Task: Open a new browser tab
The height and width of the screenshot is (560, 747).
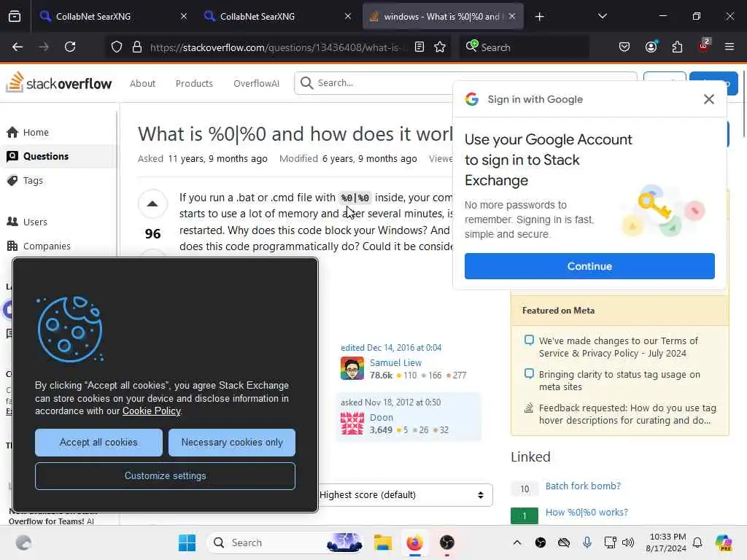Action: pyautogui.click(x=539, y=17)
